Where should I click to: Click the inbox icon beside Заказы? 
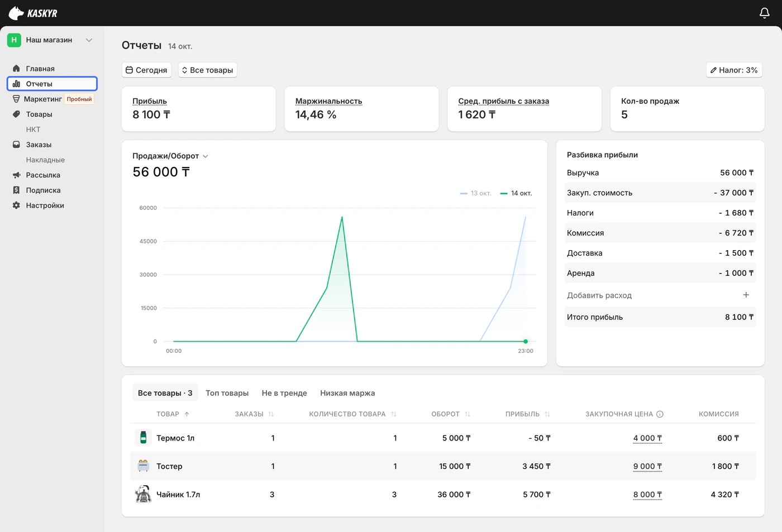point(16,145)
